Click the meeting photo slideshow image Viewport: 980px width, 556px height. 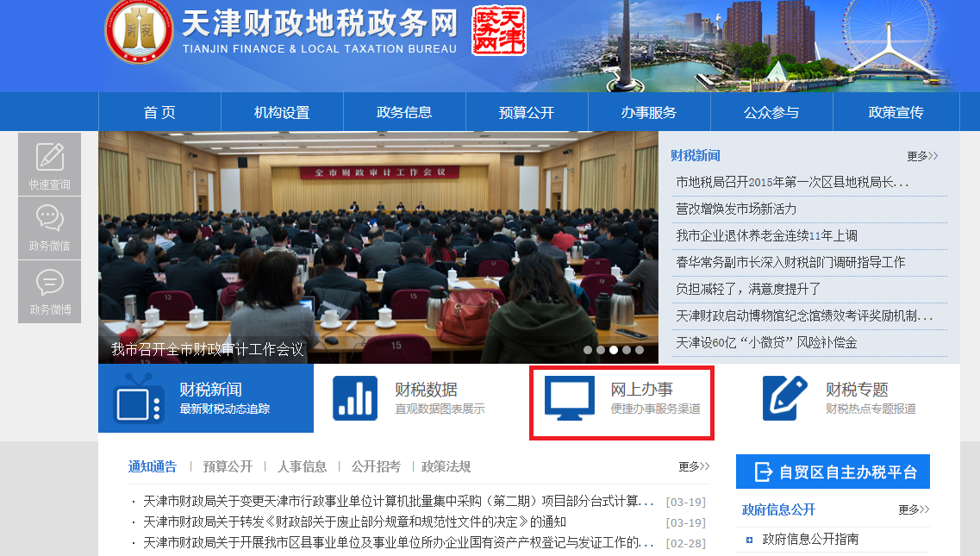point(378,247)
